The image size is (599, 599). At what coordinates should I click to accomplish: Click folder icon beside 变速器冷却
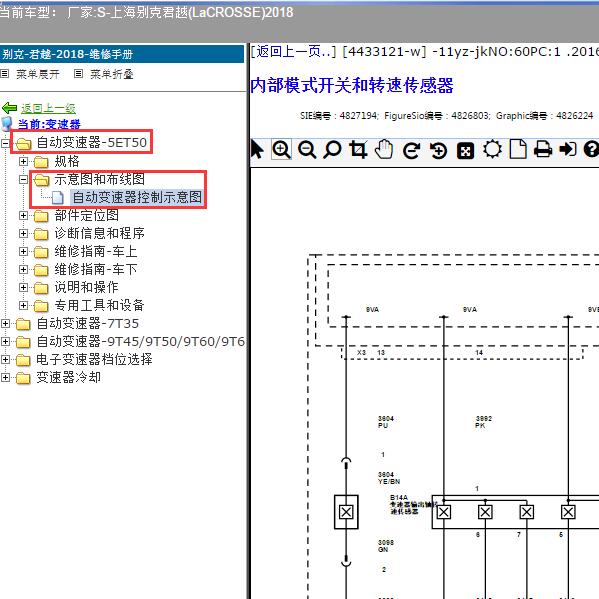[x=23, y=378]
